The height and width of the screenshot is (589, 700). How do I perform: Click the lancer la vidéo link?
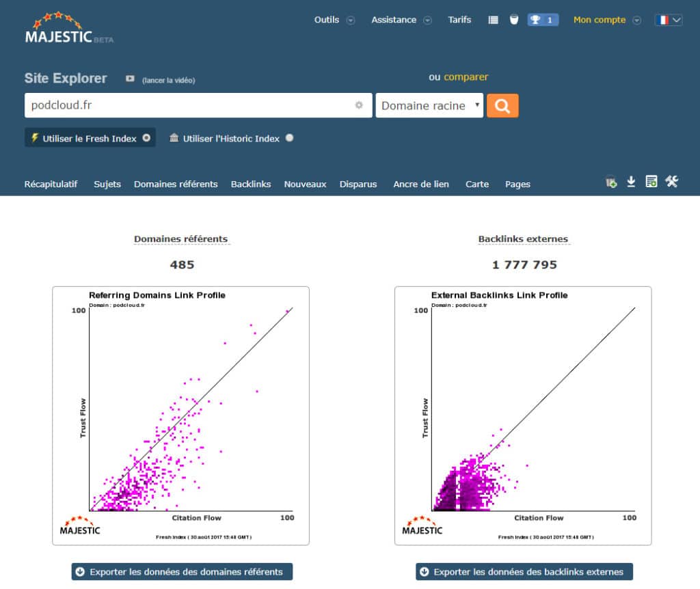pos(168,81)
